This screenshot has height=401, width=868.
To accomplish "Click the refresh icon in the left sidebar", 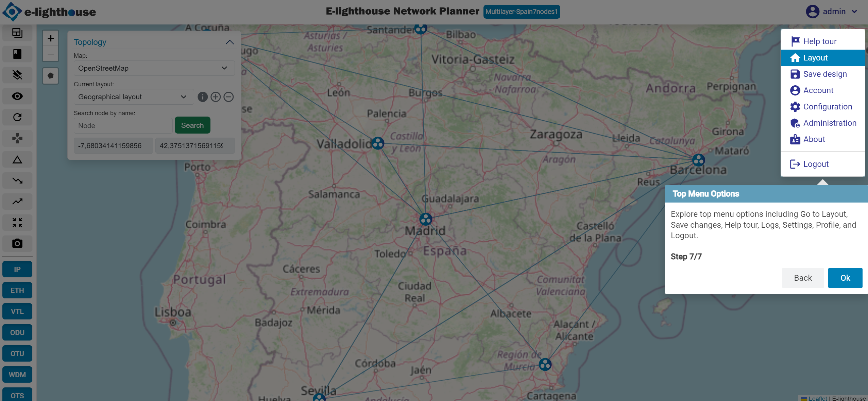I will pyautogui.click(x=17, y=117).
